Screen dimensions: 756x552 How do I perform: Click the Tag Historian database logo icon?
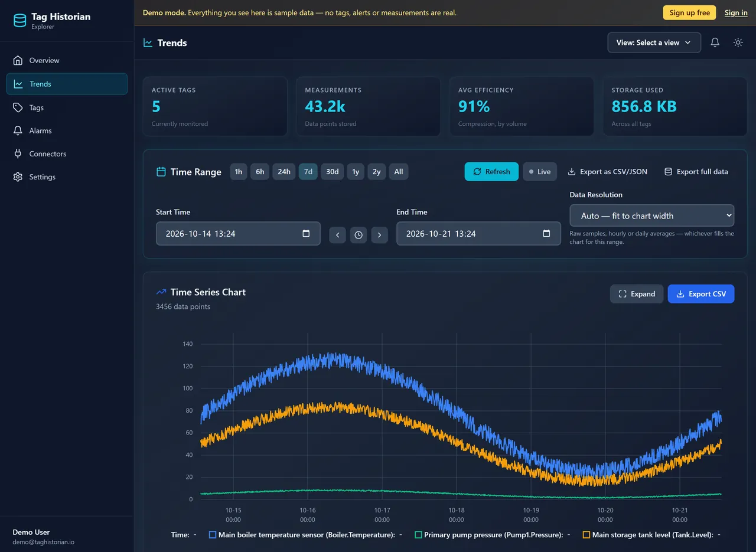coord(20,21)
